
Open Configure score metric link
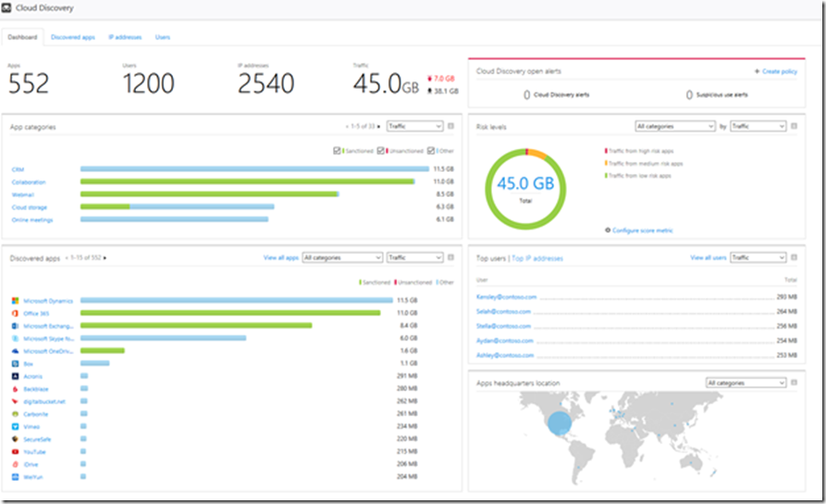pos(643,230)
